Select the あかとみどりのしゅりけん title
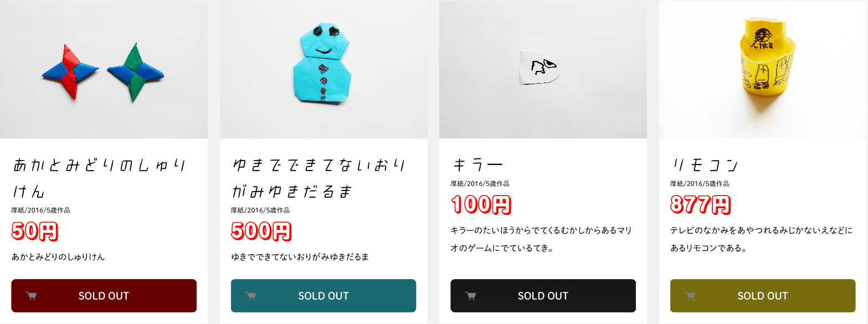Image resolution: width=868 pixels, height=324 pixels. [x=98, y=178]
